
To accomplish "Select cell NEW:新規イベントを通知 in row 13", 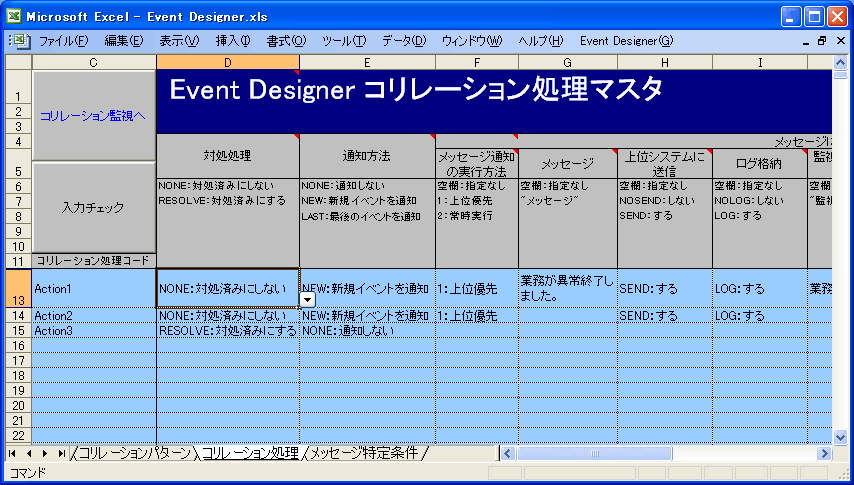I will [x=367, y=288].
